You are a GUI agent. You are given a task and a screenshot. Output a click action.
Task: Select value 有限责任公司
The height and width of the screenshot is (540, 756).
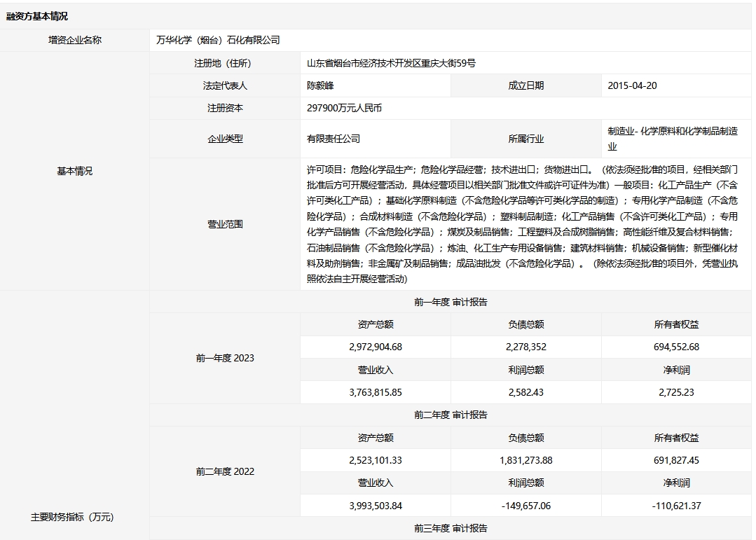(334, 139)
